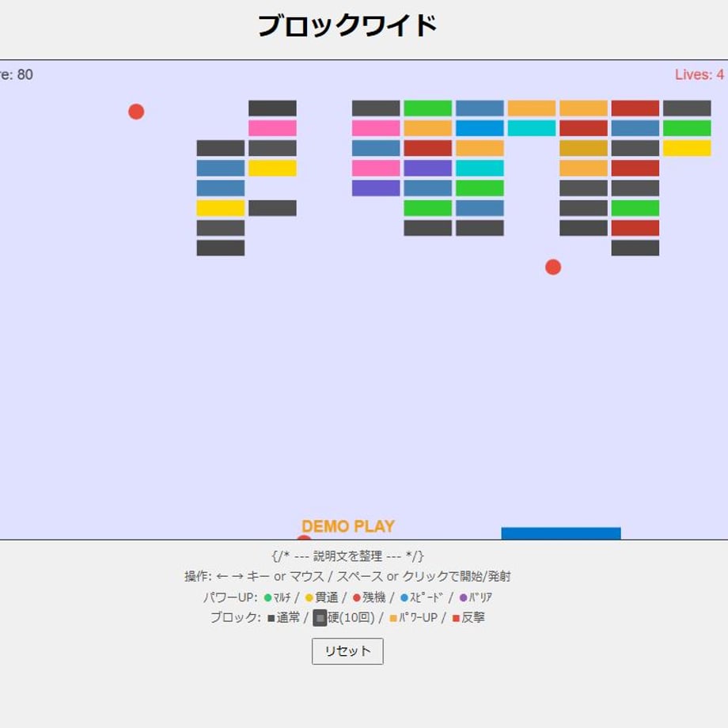This screenshot has width=728, height=728.
Task: Click the 説明文を整理 comment line
Action: pos(347,555)
